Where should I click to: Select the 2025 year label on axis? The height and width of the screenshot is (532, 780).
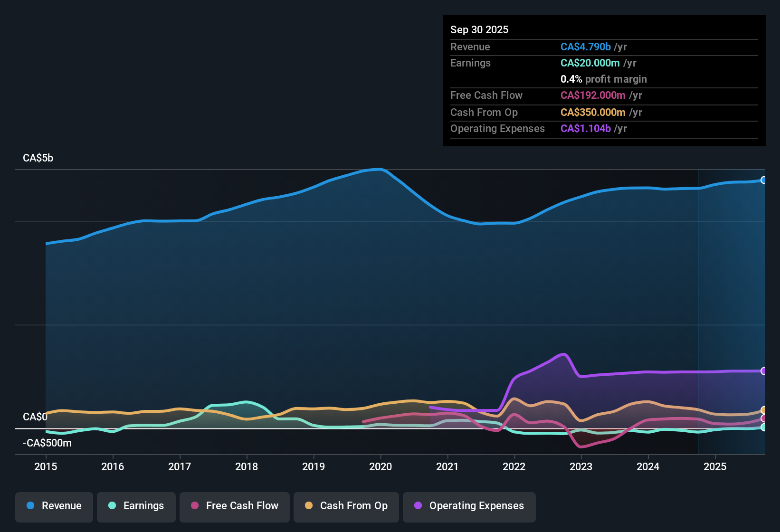click(715, 467)
